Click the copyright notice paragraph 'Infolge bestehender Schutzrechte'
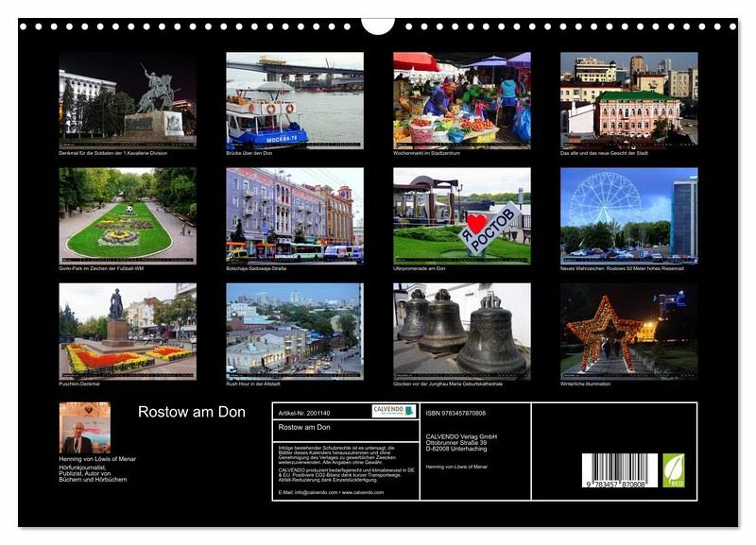Image resolution: width=756 pixels, height=545 pixels. coord(337,455)
